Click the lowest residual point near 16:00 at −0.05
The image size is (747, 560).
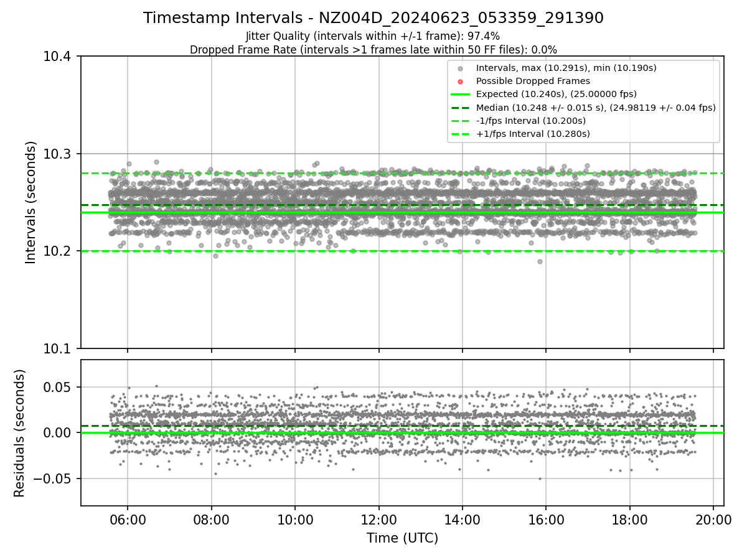click(540, 478)
